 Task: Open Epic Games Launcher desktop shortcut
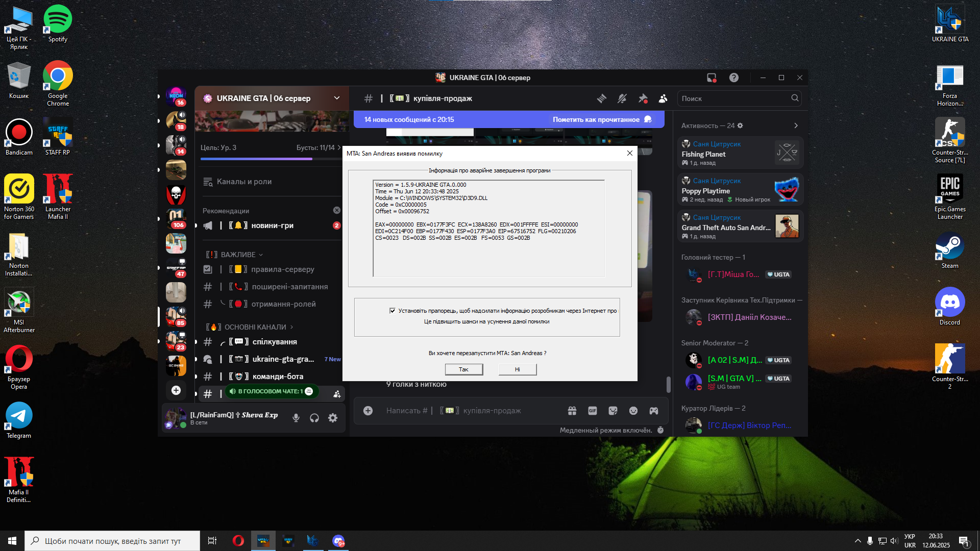[x=950, y=197]
